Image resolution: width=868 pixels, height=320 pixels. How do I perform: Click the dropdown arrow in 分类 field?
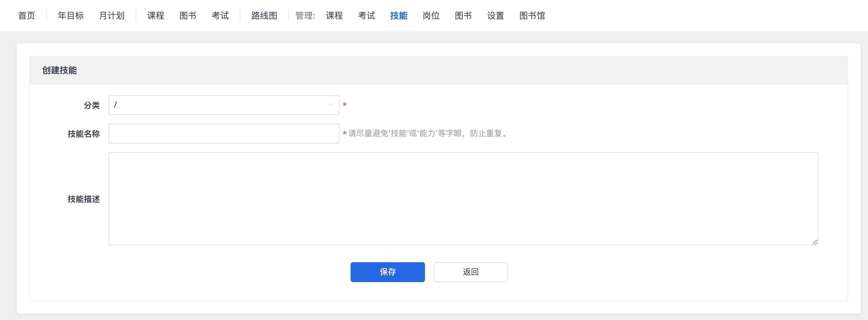pos(331,105)
